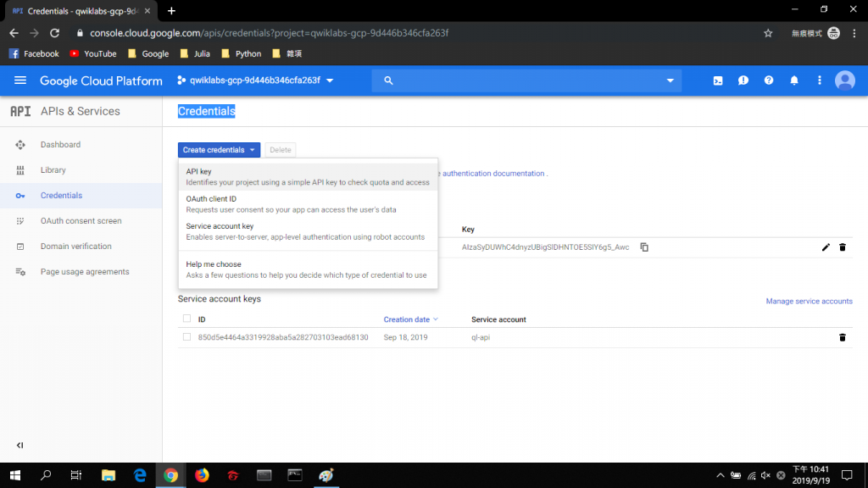868x488 pixels.
Task: Select Help me choose option
Action: [x=308, y=269]
